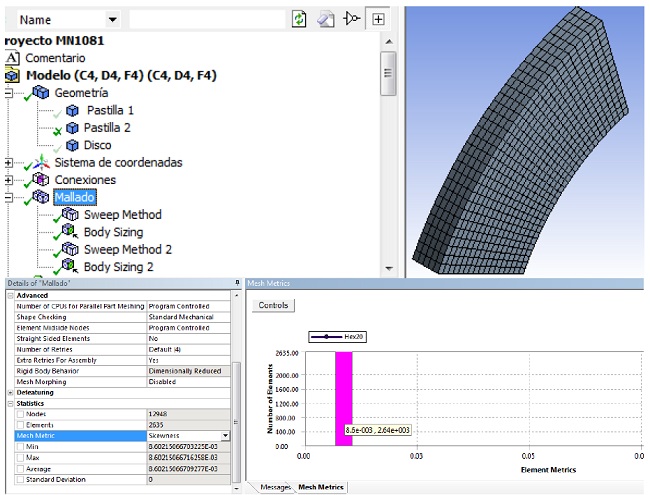Click the expand-all plus icon in tree toolbar
650x495 pixels.
pyautogui.click(x=378, y=19)
